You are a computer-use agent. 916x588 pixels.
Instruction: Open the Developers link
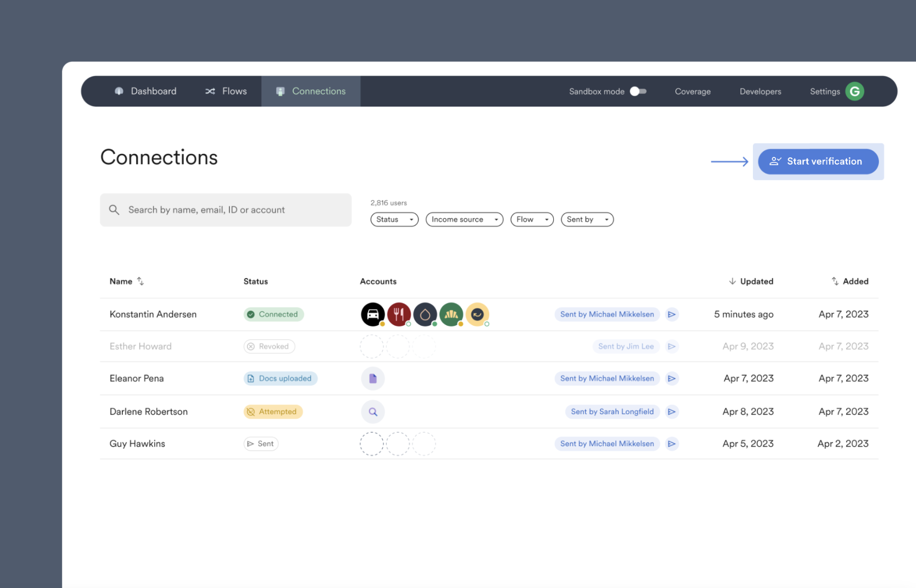coord(760,92)
